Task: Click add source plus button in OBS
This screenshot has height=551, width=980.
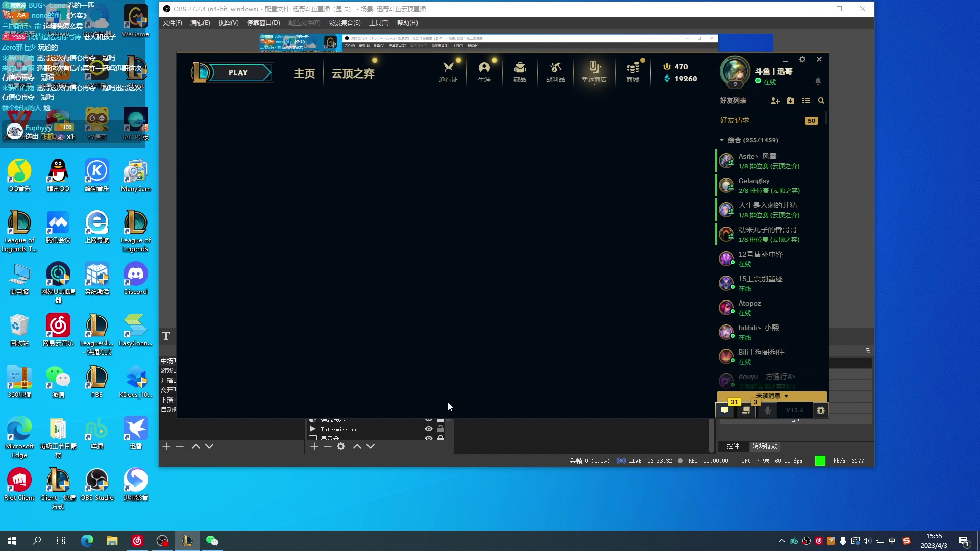Action: (x=314, y=446)
